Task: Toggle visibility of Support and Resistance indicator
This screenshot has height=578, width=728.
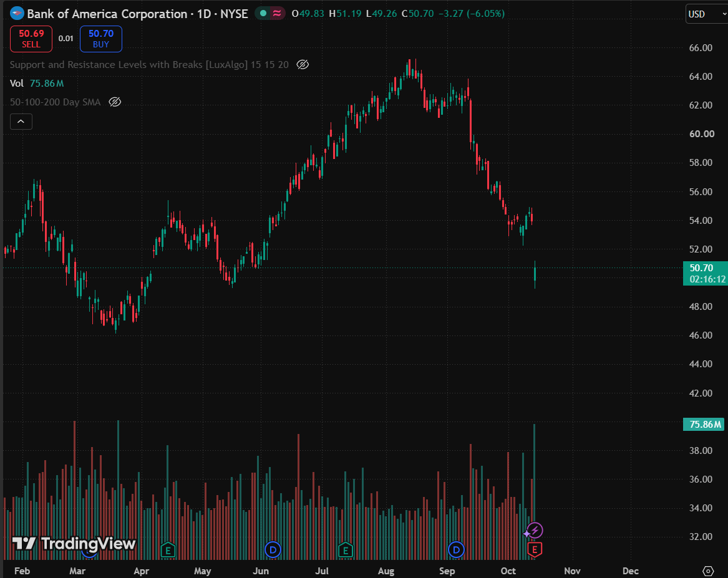Action: click(303, 64)
